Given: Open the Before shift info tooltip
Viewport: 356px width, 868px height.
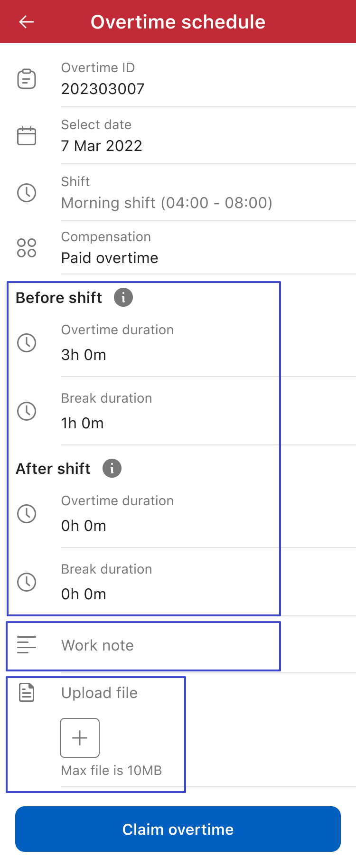Looking at the screenshot, I should 123,297.
